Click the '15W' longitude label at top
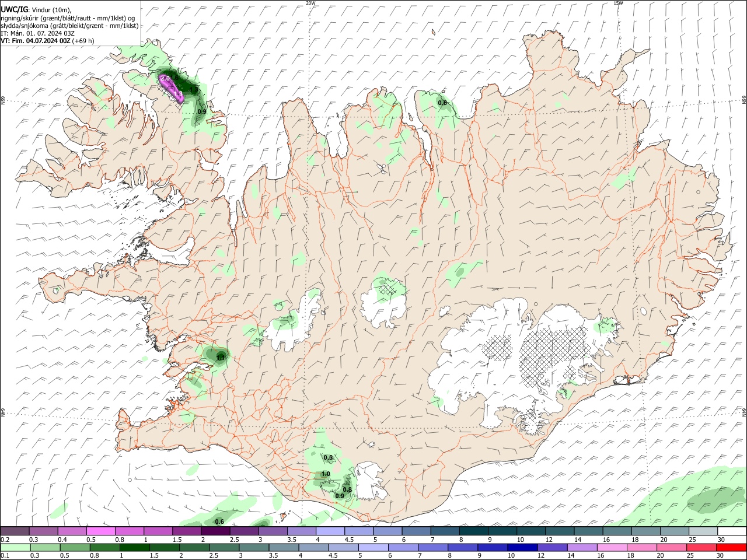The image size is (747, 560). [619, 3]
